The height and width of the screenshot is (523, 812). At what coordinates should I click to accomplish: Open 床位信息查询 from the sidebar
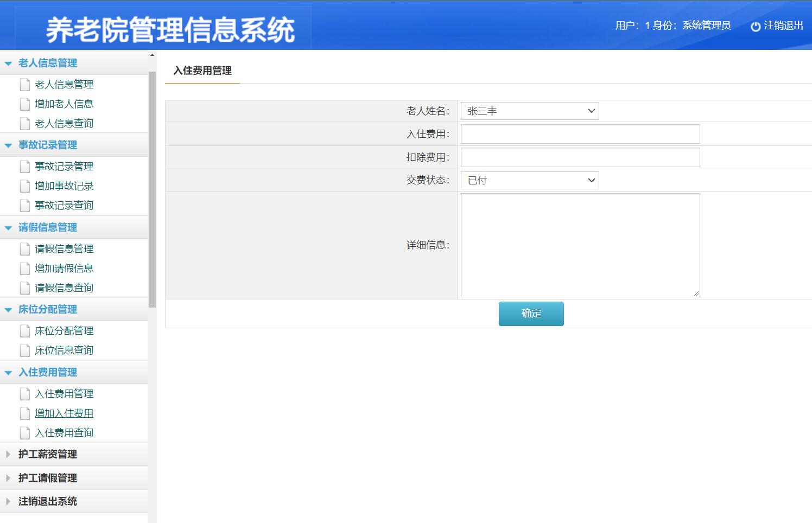(x=64, y=350)
